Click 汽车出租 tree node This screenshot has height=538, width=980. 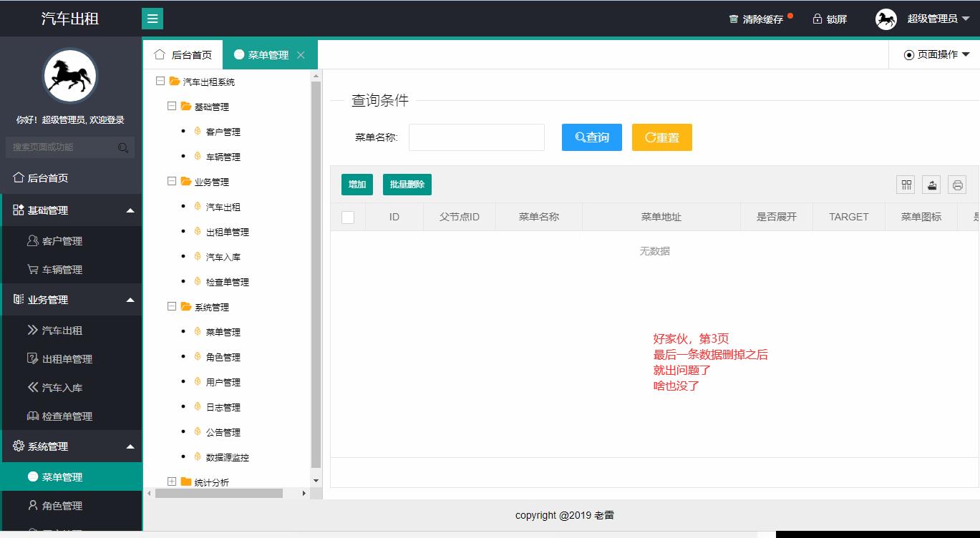point(223,207)
